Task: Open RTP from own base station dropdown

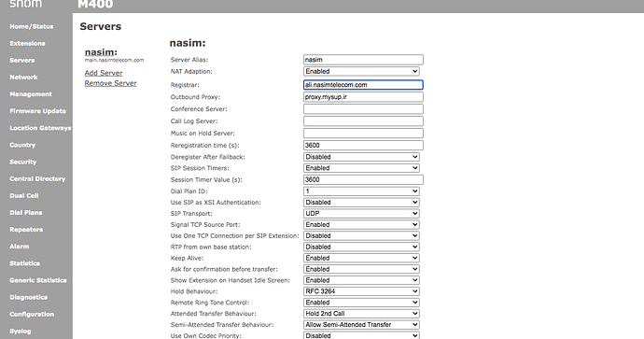Action: coord(361,247)
